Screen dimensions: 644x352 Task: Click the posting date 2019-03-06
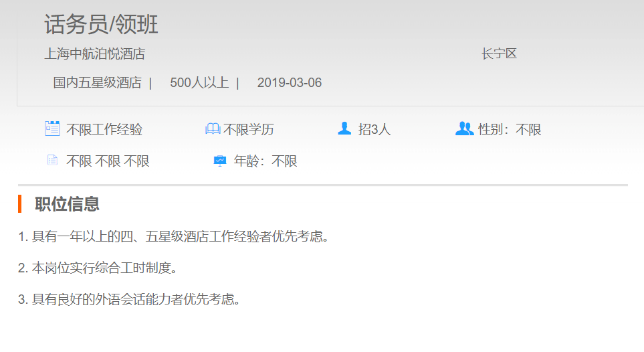[289, 83]
